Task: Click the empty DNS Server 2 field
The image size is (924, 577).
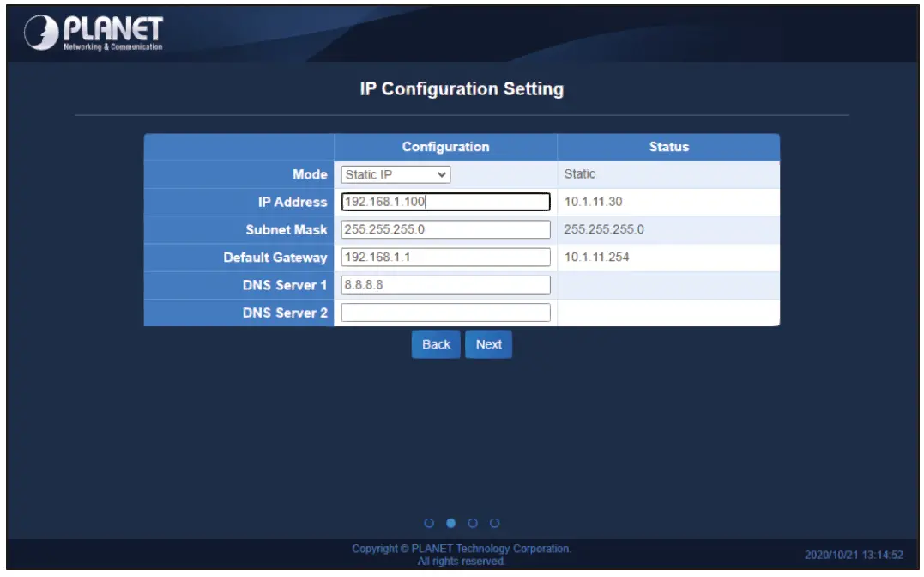Action: click(446, 313)
